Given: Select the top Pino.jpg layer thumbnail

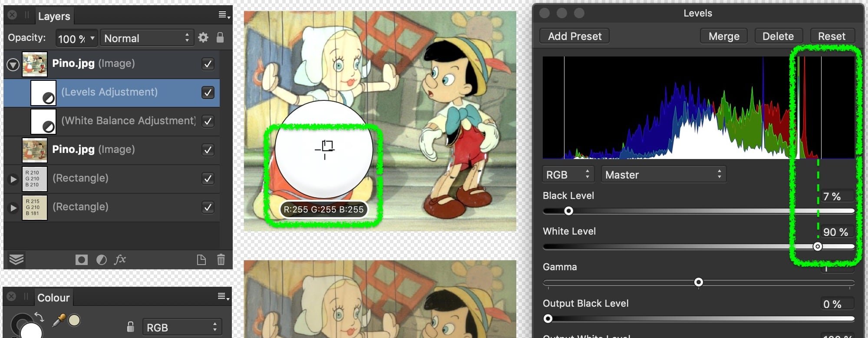Looking at the screenshot, I should [35, 64].
